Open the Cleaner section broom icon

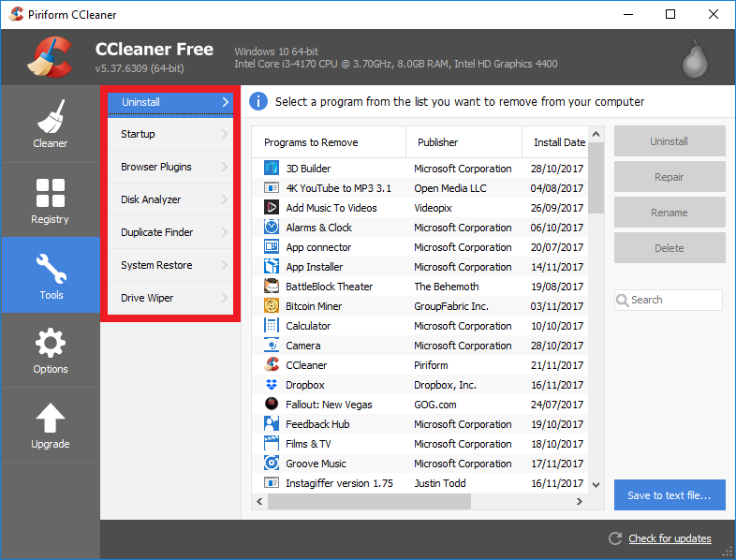[x=51, y=116]
